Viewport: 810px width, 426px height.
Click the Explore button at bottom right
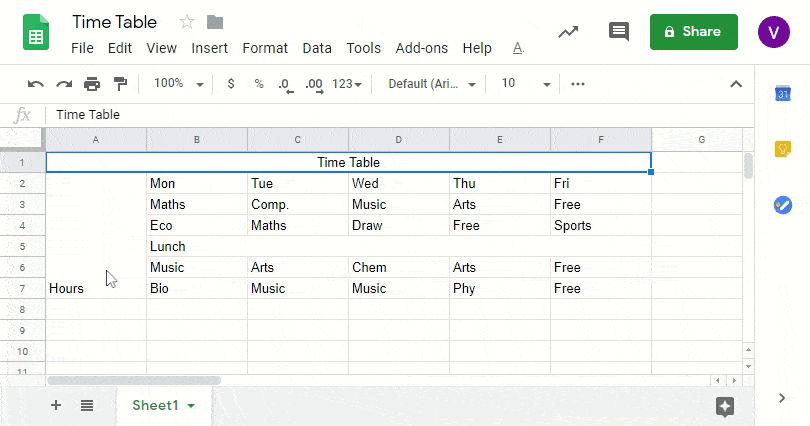click(725, 405)
